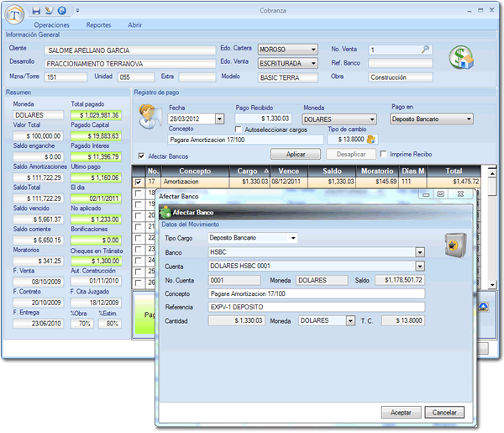The image size is (504, 433).
Task: Toggle the Afectar Bancos checkbox
Action: (141, 156)
